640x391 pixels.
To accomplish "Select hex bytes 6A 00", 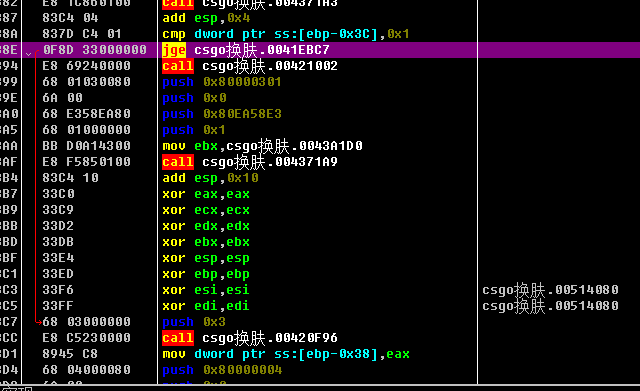I will click(62, 98).
